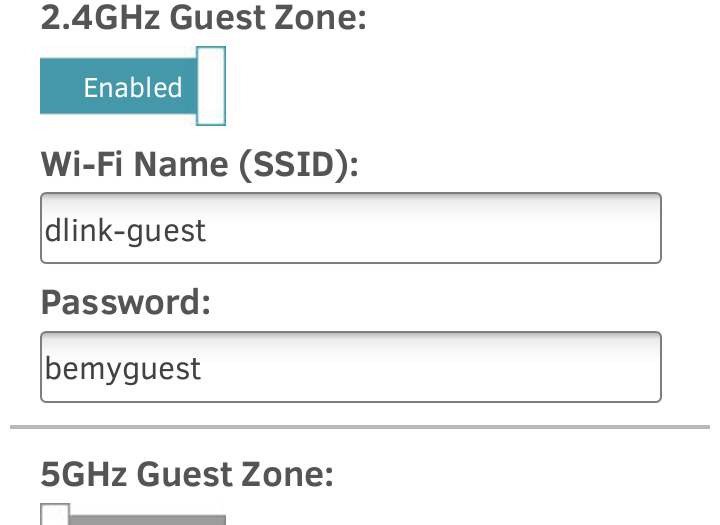This screenshot has height=525, width=720.
Task: Click the gray track of the 5GHz switch
Action: click(x=150, y=519)
